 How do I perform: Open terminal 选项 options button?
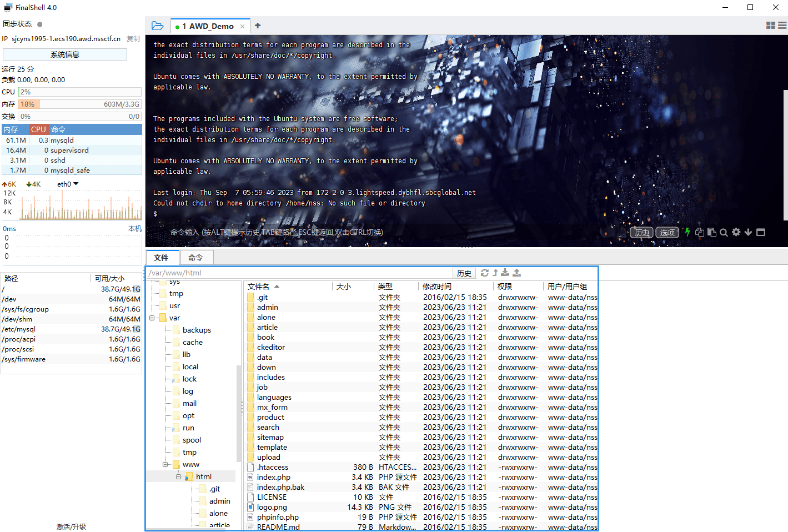667,233
